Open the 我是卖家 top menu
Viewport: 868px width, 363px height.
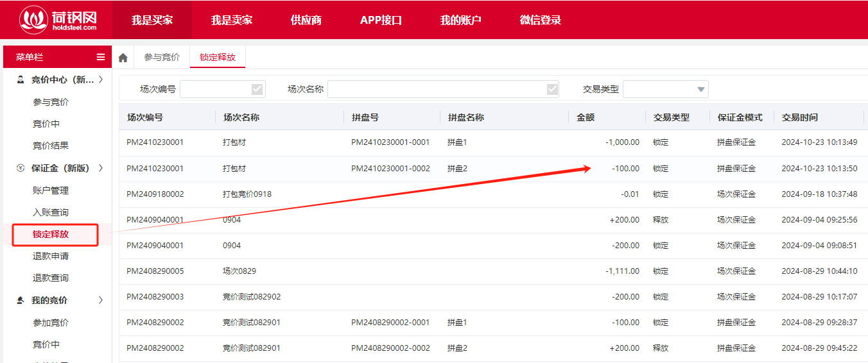pos(232,20)
